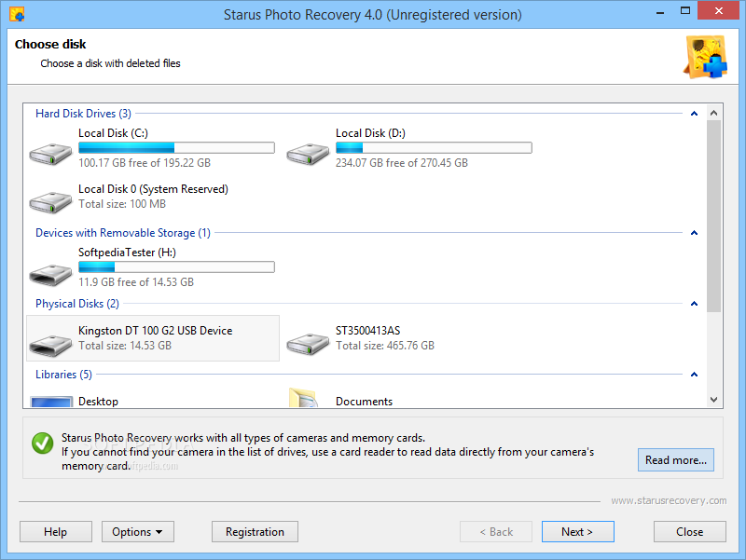Click the green checkmark info icon
This screenshot has width=746, height=560.
(x=42, y=443)
